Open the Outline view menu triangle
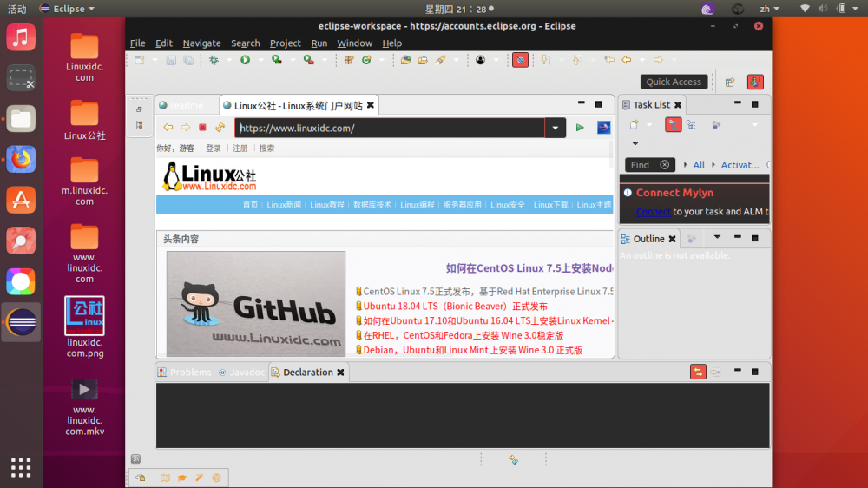The image size is (868, 488). tap(717, 238)
